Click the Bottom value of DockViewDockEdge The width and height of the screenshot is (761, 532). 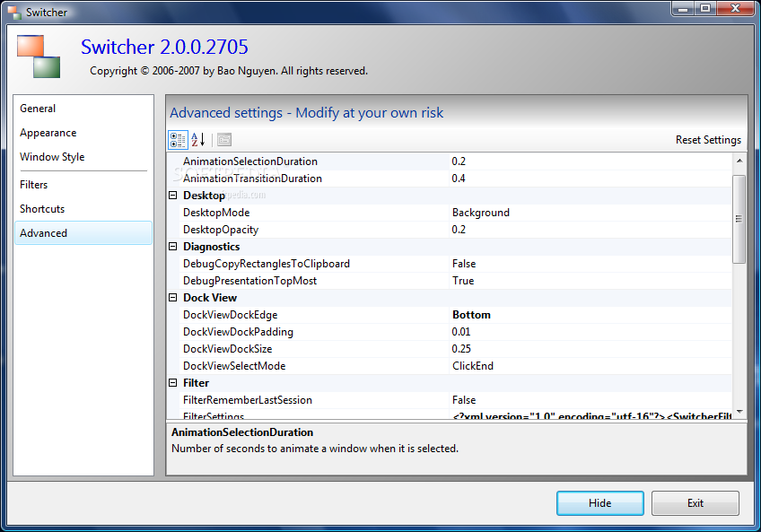590,315
